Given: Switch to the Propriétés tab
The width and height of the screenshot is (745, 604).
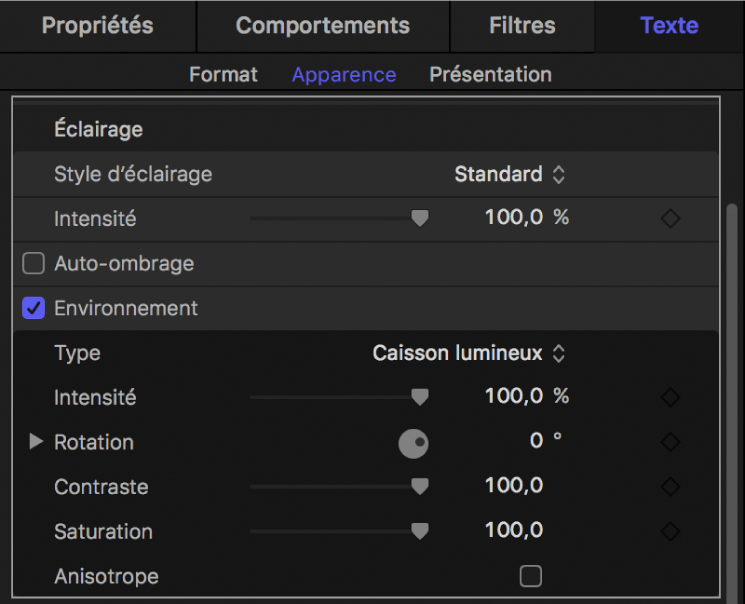Looking at the screenshot, I should 97,26.
